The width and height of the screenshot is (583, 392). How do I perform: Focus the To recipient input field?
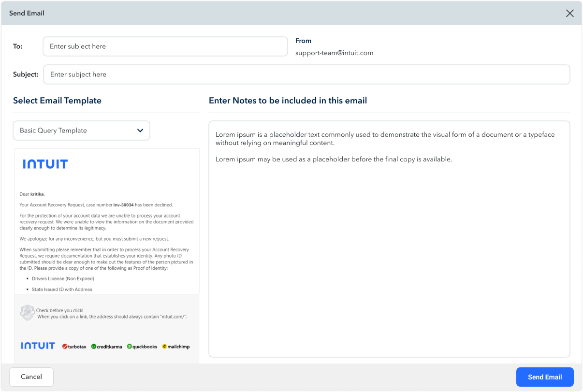(165, 46)
